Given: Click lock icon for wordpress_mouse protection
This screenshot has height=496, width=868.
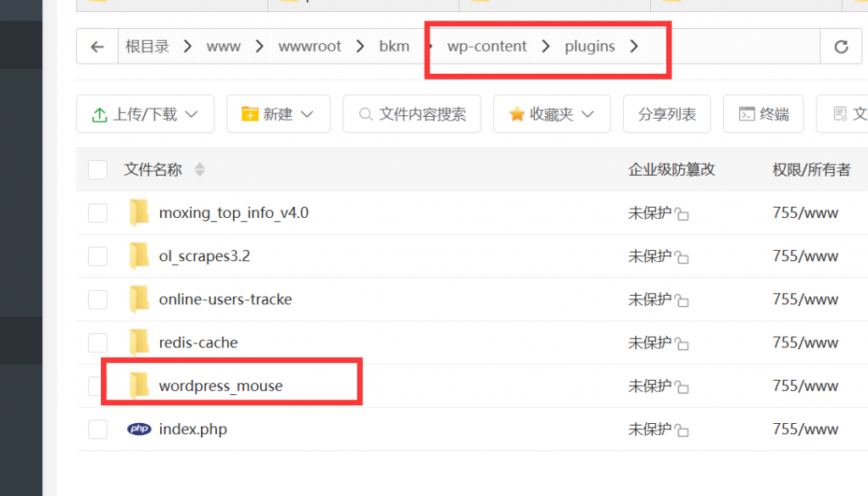Looking at the screenshot, I should point(682,387).
